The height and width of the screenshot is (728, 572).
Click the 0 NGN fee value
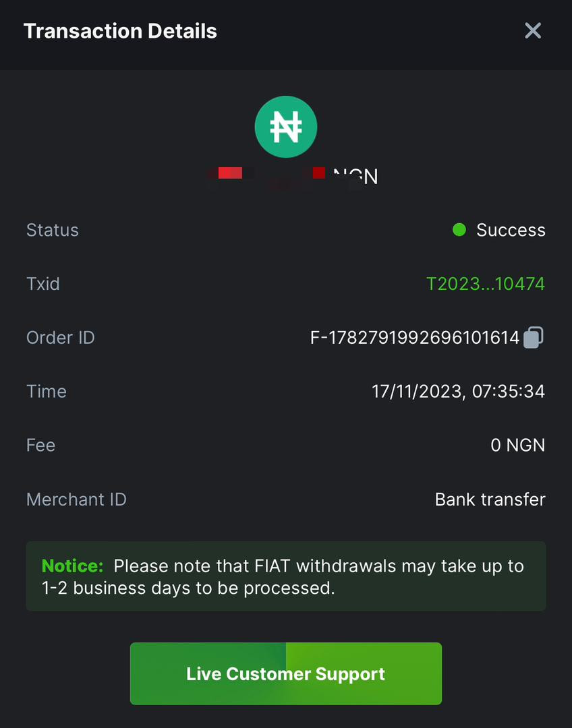517,446
